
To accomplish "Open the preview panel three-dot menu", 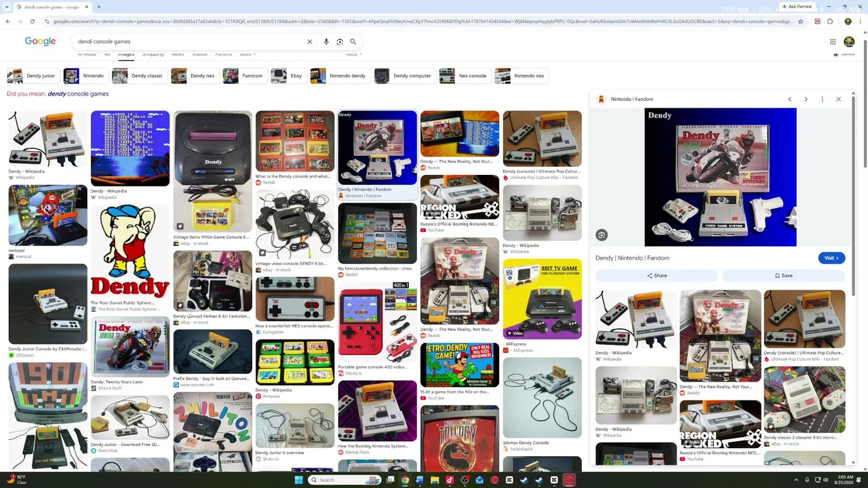I will pos(822,99).
